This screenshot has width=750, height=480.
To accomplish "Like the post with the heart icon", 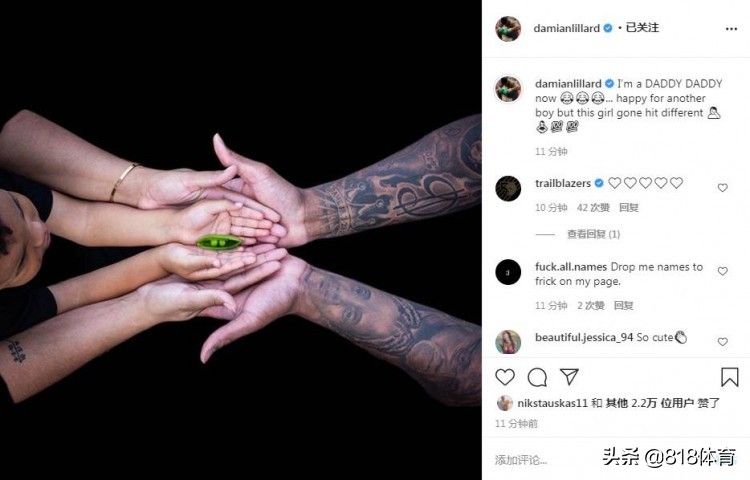I will pos(505,377).
